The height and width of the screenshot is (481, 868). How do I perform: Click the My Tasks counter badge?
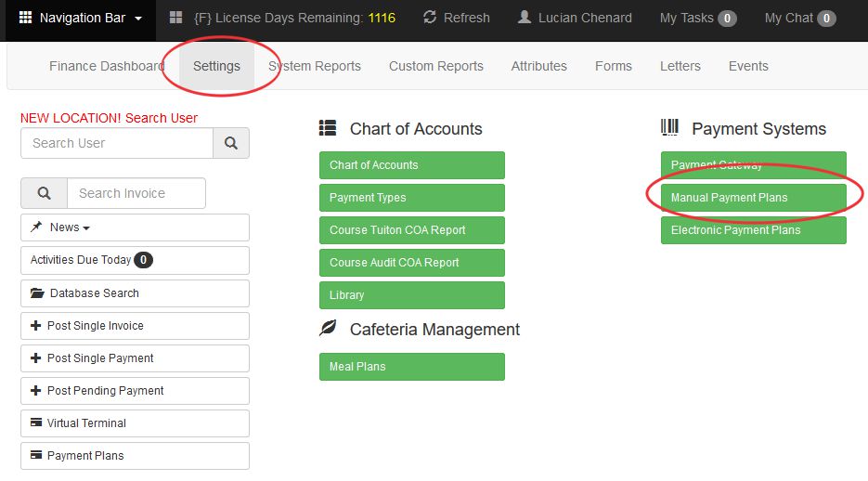point(728,19)
